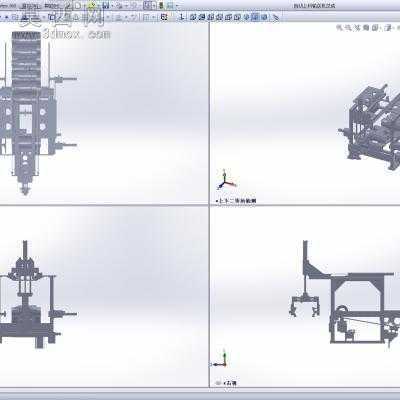
Task: Open the Display Style icon in the heads-up toolbar
Action: click(387, 28)
